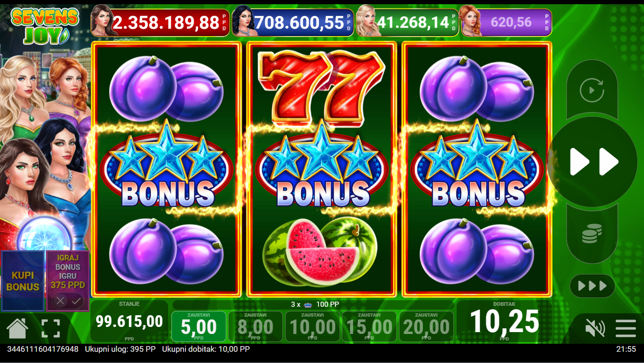Screen dimensions: 644x363
Task: Click the autoplay circular arrow icon
Action: pyautogui.click(x=592, y=90)
